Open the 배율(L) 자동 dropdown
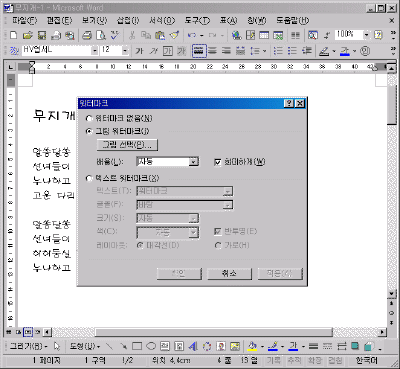This screenshot has height=369, width=400. click(x=194, y=162)
